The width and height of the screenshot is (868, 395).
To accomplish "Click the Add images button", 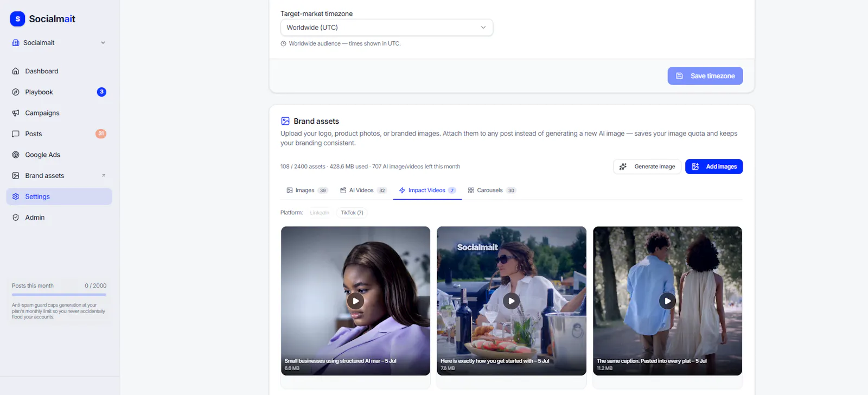I will pos(714,167).
